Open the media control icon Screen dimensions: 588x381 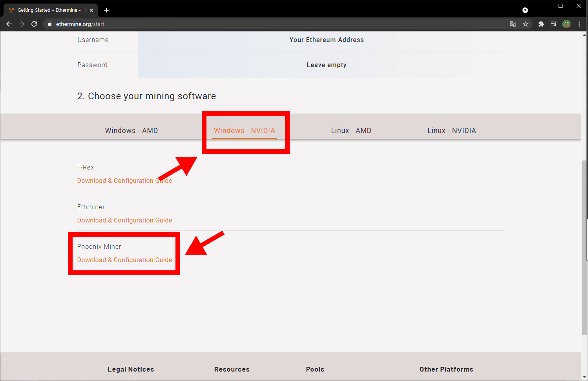click(x=554, y=24)
